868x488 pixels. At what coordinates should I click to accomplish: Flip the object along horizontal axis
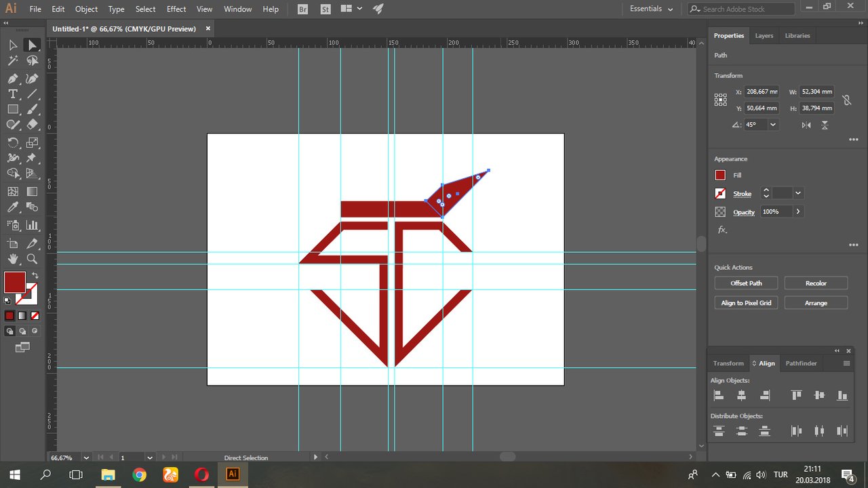[806, 125]
